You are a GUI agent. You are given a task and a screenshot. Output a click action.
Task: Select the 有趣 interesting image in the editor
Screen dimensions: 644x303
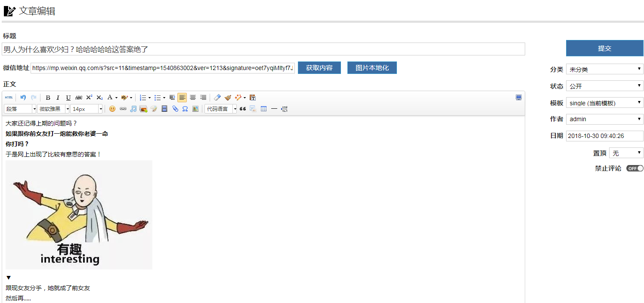click(x=79, y=215)
